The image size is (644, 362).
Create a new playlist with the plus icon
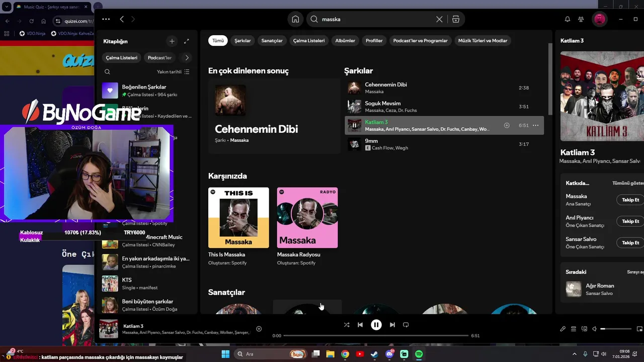coord(172,41)
